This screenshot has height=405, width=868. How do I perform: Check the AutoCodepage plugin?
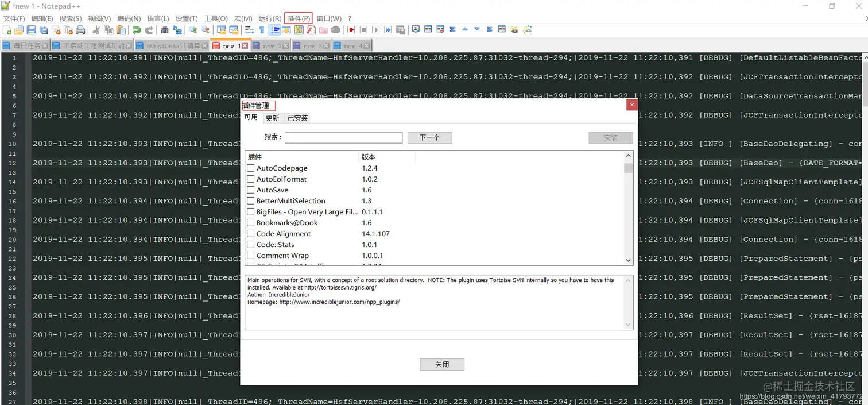coord(251,168)
